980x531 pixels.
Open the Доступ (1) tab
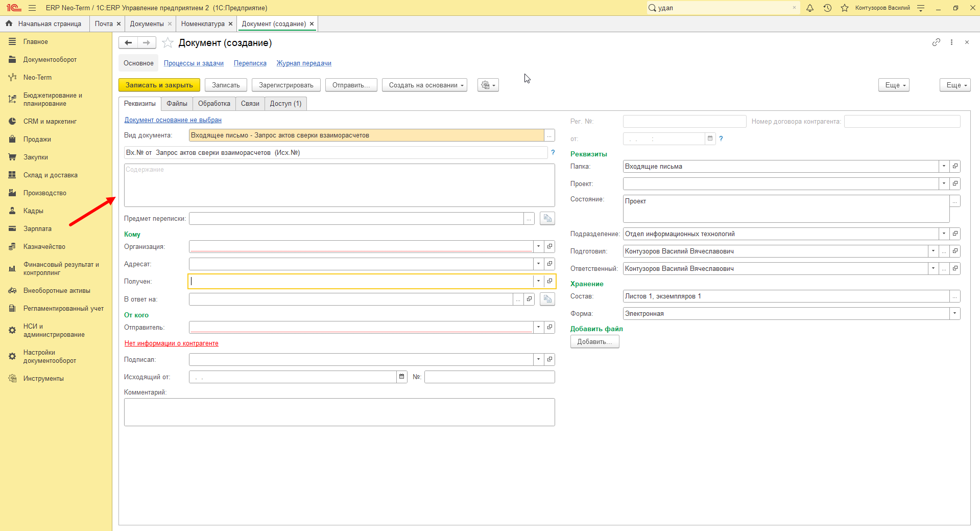285,103
